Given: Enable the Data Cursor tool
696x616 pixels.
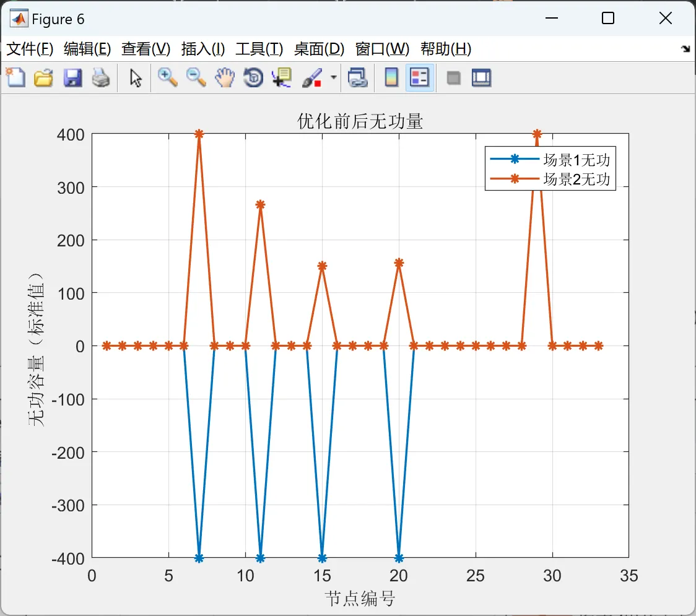Looking at the screenshot, I should click(x=282, y=77).
